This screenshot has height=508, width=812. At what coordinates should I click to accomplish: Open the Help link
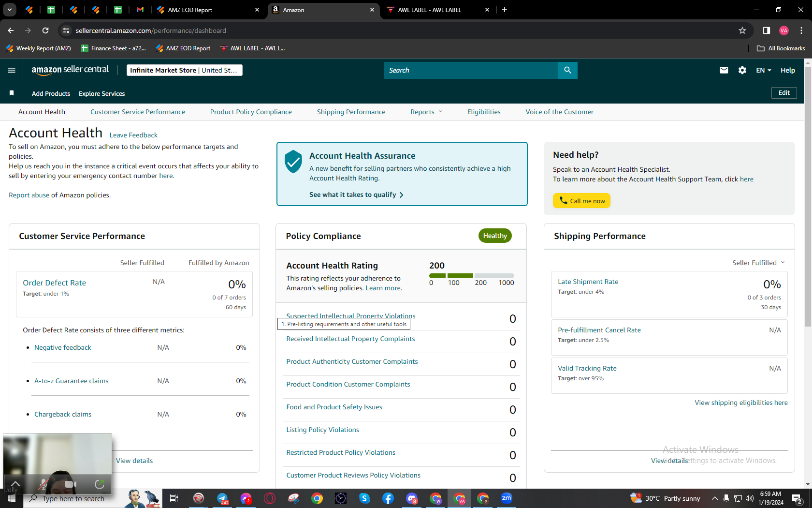click(x=788, y=70)
